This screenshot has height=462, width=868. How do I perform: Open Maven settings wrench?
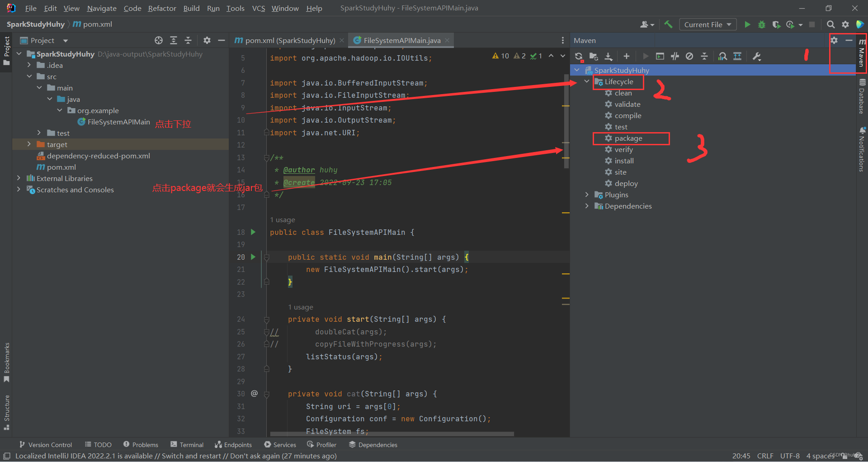757,57
